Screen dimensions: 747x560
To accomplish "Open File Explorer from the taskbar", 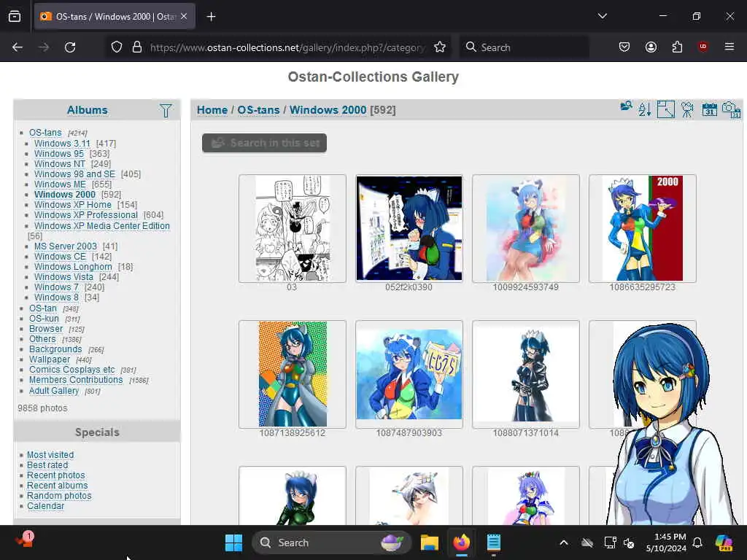I will (x=429, y=542).
